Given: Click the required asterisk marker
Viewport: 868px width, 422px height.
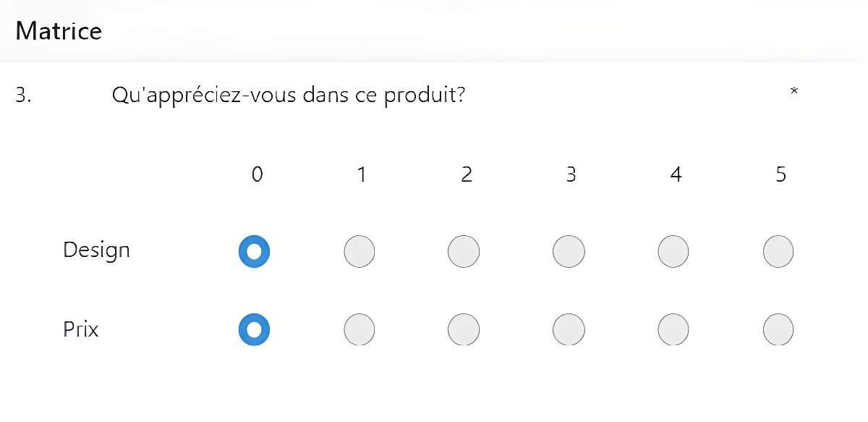Looking at the screenshot, I should coord(793,91).
